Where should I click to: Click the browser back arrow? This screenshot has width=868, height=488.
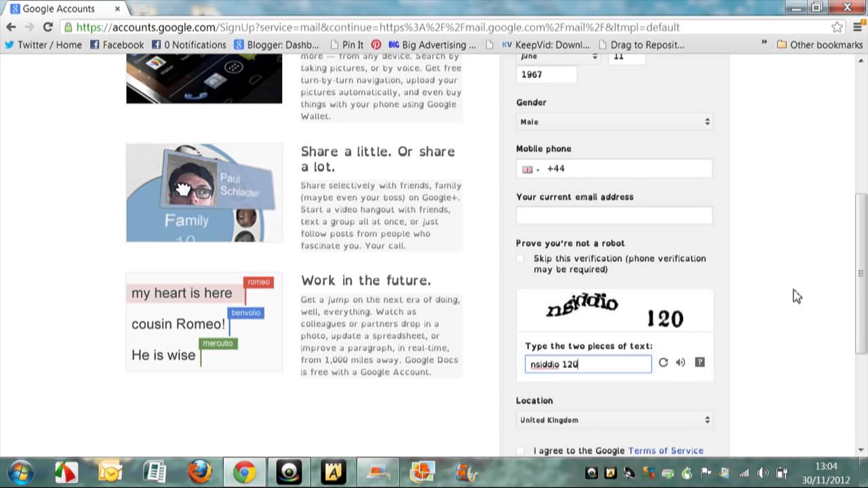[11, 27]
